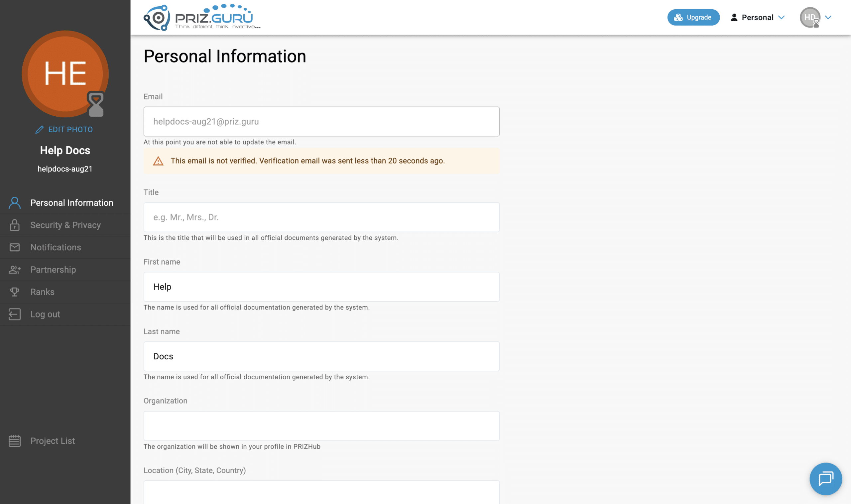Viewport: 851px width, 504px height.
Task: Click the padlock icon in sidebar
Action: point(15,225)
